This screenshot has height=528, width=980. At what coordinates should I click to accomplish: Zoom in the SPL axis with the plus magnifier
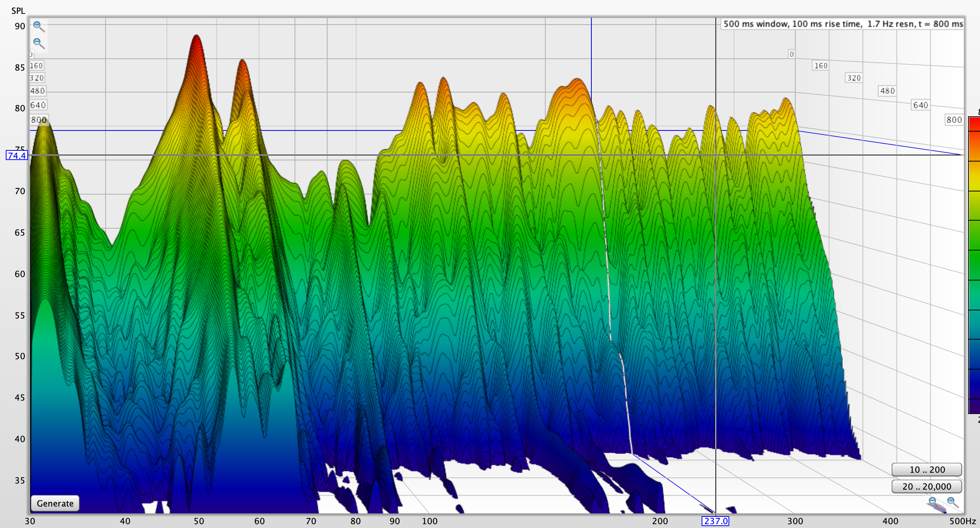pyautogui.click(x=38, y=26)
